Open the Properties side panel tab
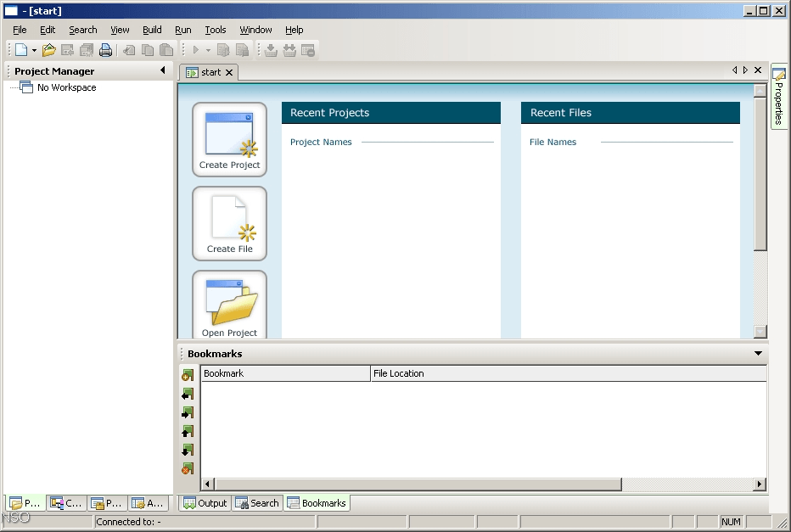Image resolution: width=791 pixels, height=532 pixels. [x=778, y=97]
